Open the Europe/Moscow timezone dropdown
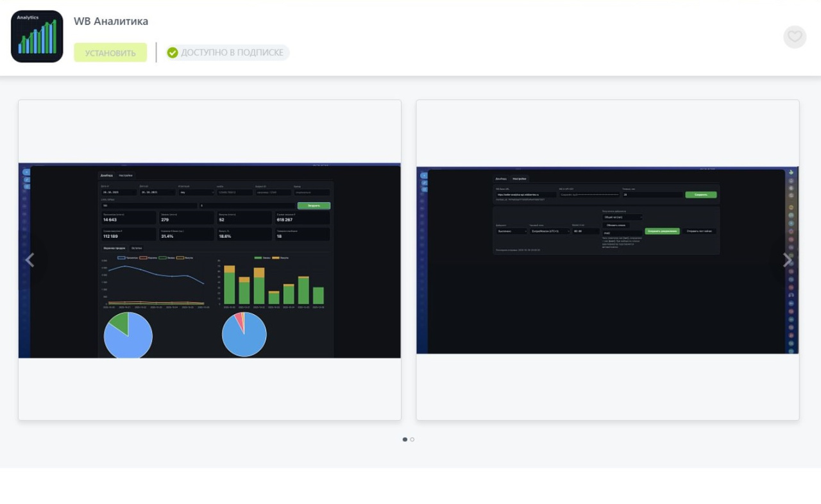821x504 pixels. pos(549,231)
